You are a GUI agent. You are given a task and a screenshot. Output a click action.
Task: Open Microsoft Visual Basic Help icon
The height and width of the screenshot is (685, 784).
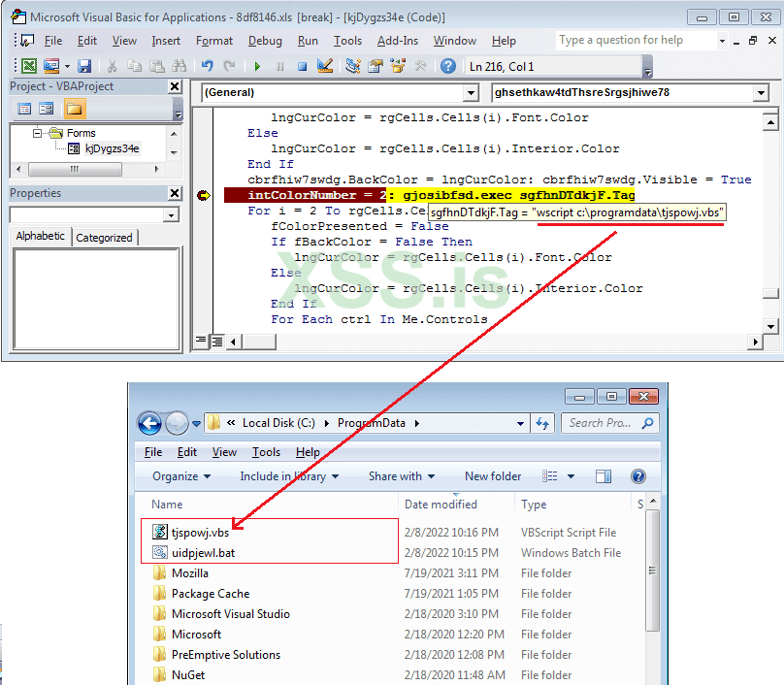click(x=447, y=66)
